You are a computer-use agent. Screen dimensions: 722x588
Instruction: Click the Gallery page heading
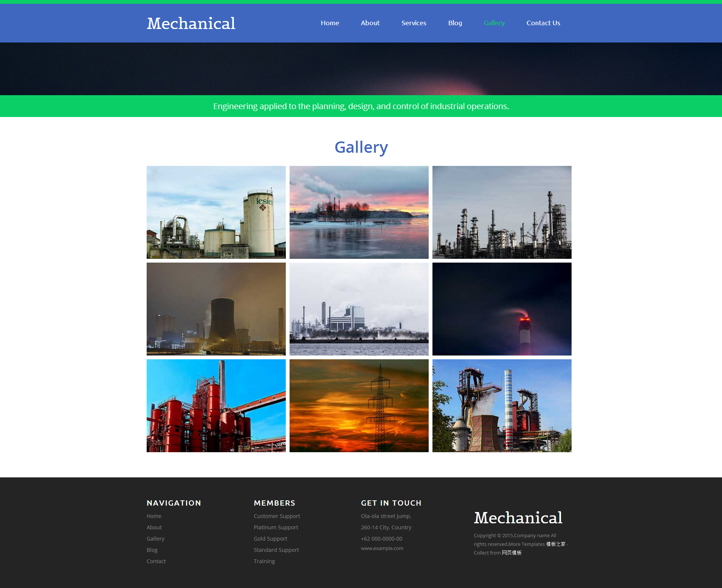click(361, 147)
